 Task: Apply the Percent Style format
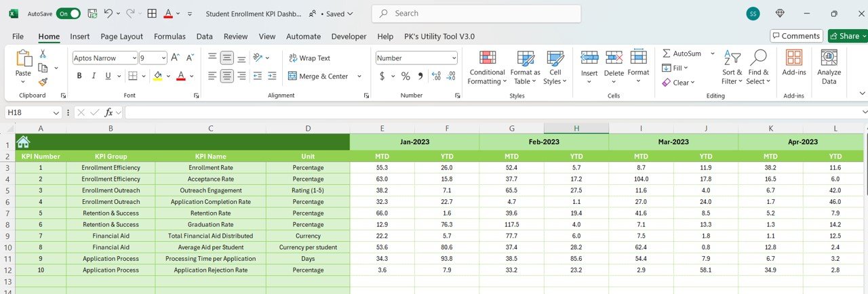pyautogui.click(x=406, y=76)
